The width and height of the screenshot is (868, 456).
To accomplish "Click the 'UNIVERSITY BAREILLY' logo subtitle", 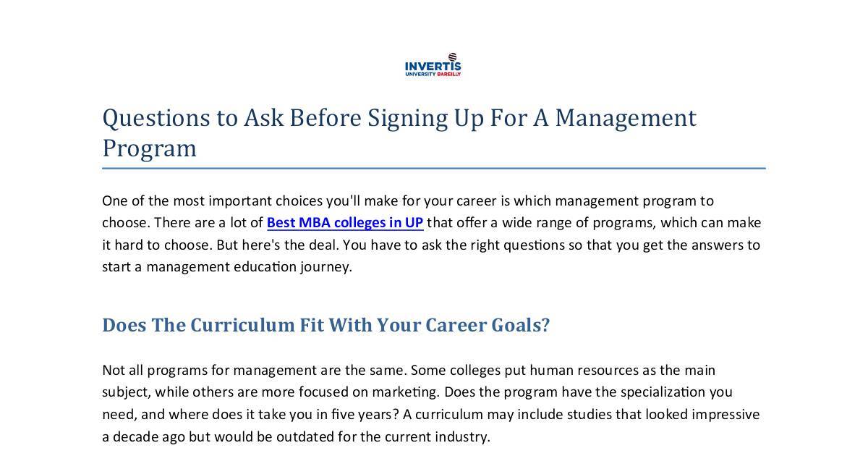I will point(433,74).
